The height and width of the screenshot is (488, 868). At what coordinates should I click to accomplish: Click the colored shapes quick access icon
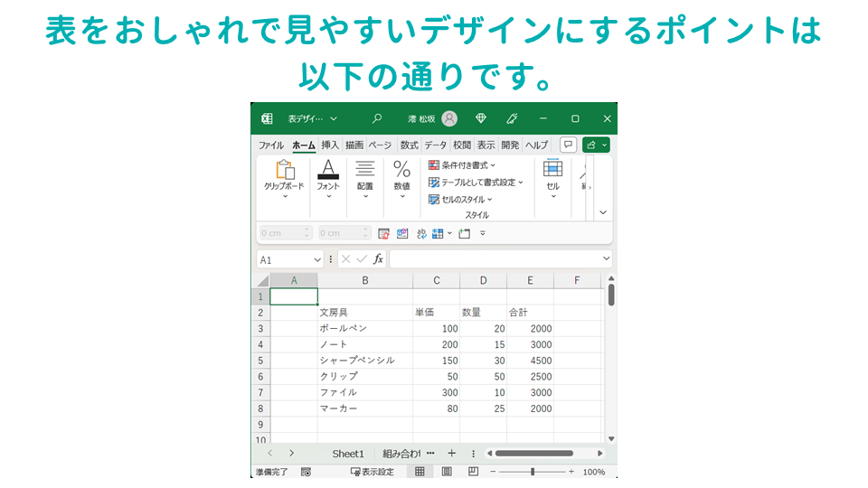click(x=402, y=233)
